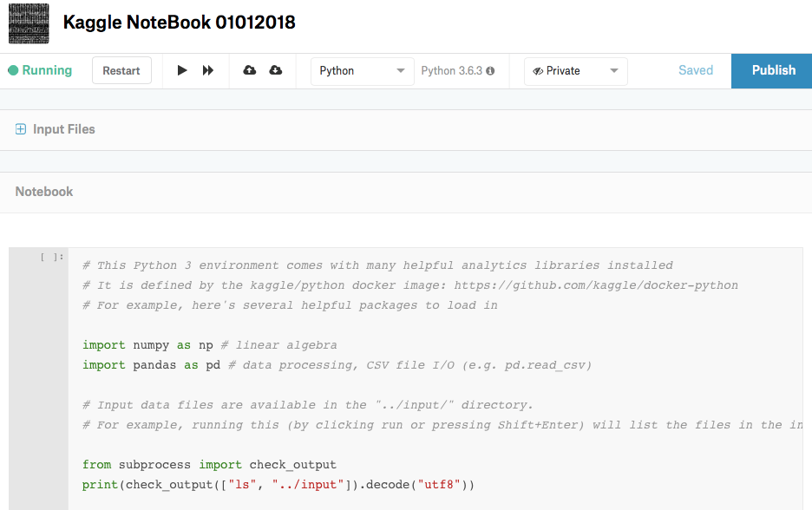This screenshot has height=510, width=812.
Task: Select the Notebook section header
Action: tap(44, 192)
